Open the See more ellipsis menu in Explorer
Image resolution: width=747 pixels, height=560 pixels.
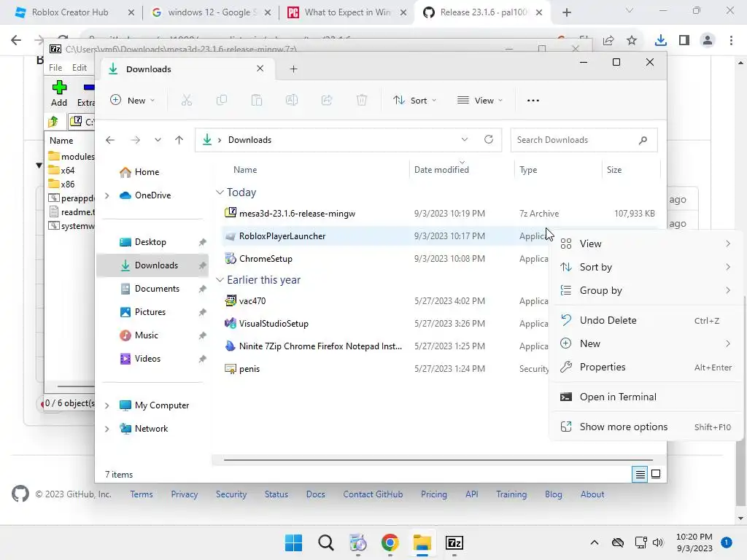coord(533,101)
